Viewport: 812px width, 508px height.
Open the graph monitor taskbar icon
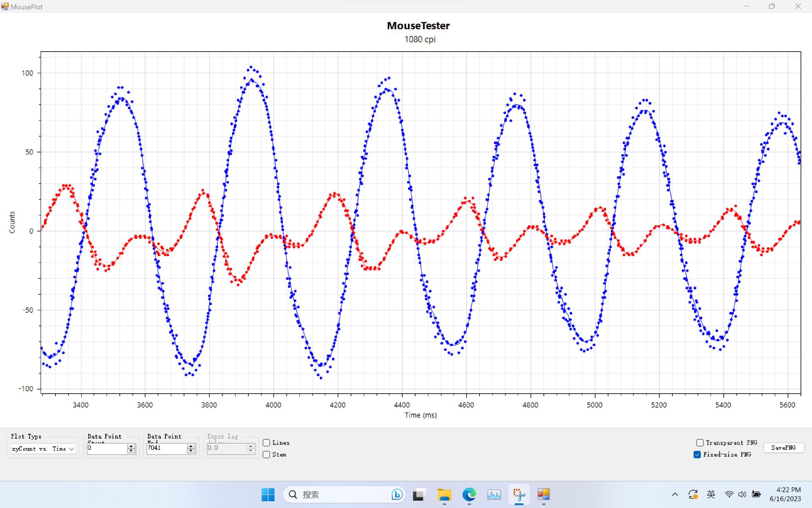click(494, 494)
